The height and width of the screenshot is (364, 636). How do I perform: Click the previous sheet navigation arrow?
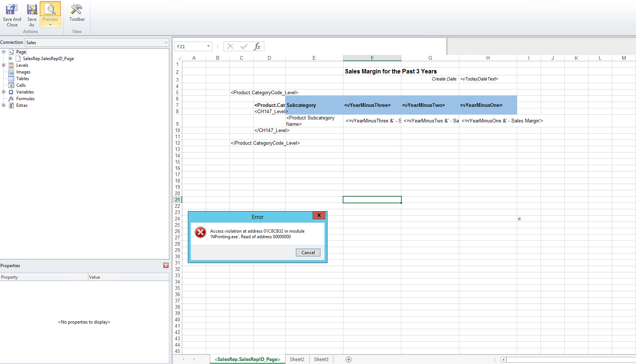click(183, 359)
